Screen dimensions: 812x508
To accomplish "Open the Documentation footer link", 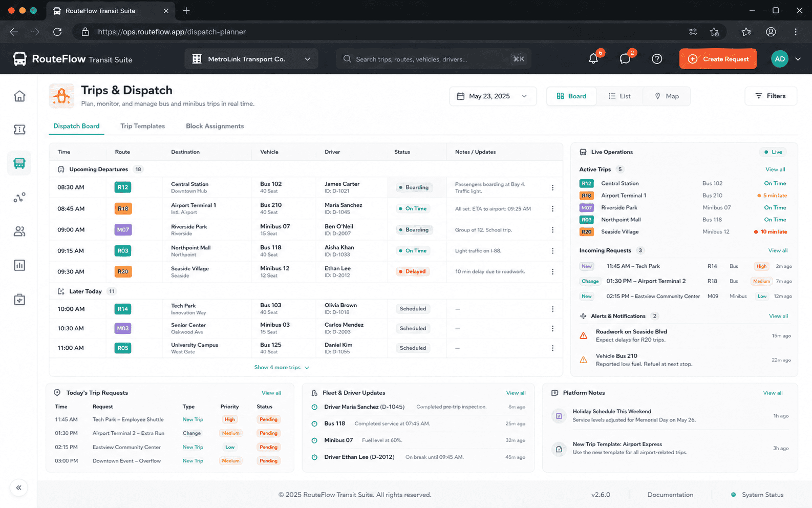I will 670,495.
